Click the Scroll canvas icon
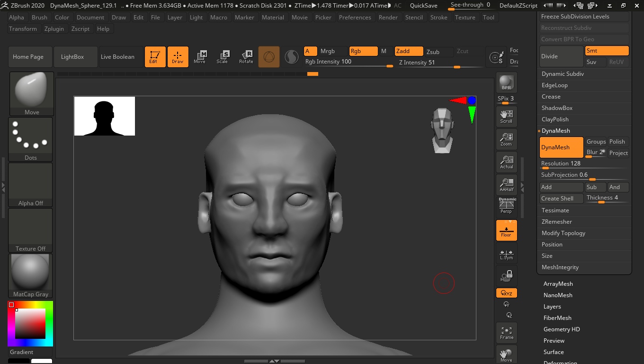Image resolution: width=644 pixels, height=364 pixels. pos(506,116)
